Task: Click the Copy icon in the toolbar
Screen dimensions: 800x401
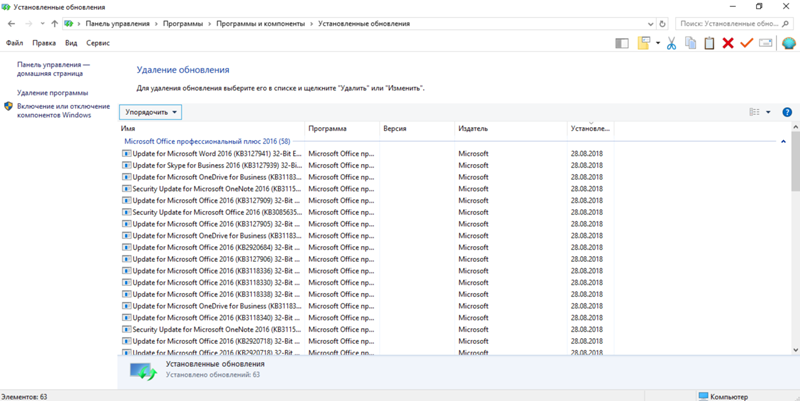Action: 690,43
